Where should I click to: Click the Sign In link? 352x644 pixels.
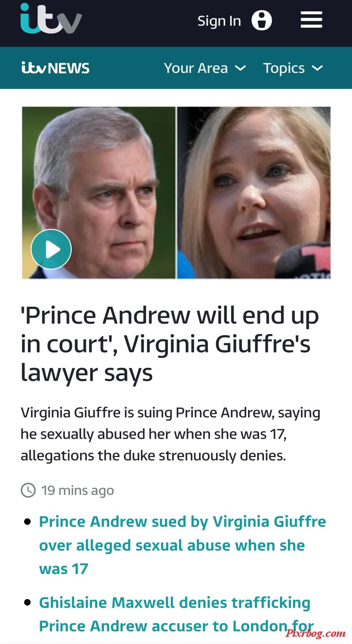(219, 21)
